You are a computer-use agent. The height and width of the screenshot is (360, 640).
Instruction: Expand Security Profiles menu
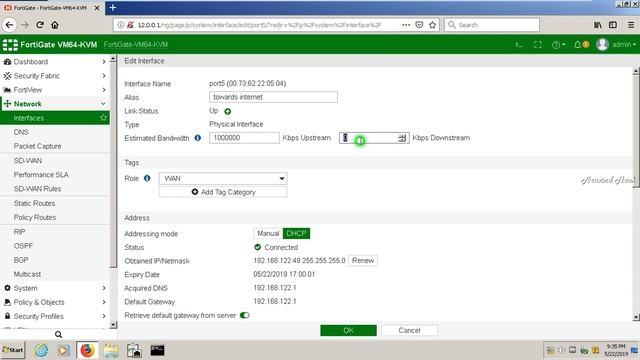pyautogui.click(x=55, y=316)
